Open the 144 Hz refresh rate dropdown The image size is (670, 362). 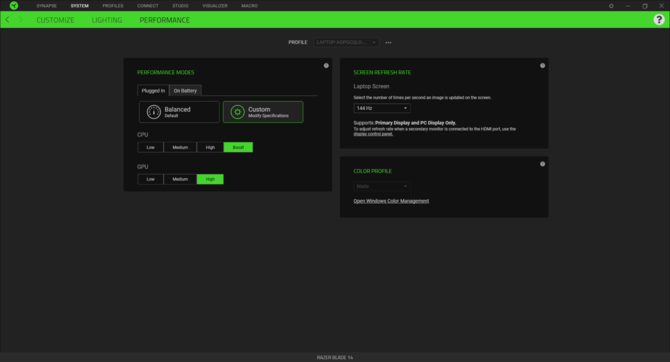(382, 108)
